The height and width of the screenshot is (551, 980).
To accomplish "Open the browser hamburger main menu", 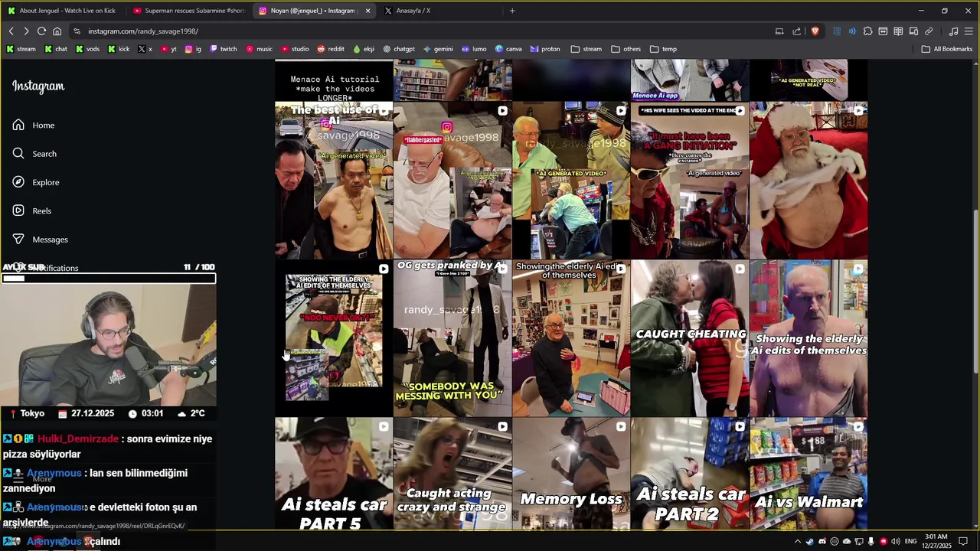I will pos(969,31).
